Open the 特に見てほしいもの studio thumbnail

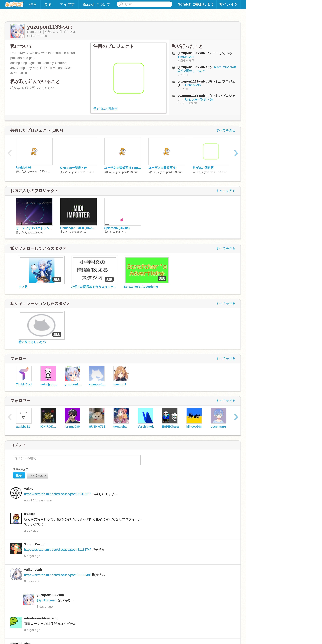pos(41,325)
